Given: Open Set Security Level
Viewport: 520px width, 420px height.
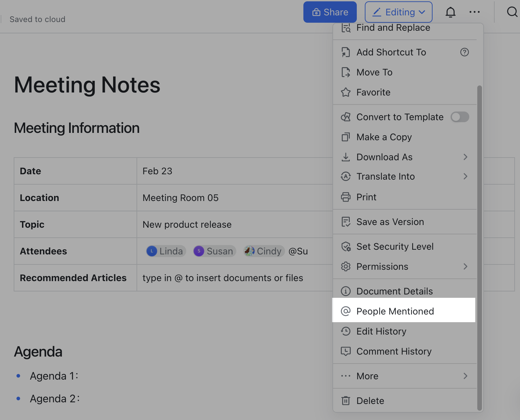Looking at the screenshot, I should pos(395,246).
